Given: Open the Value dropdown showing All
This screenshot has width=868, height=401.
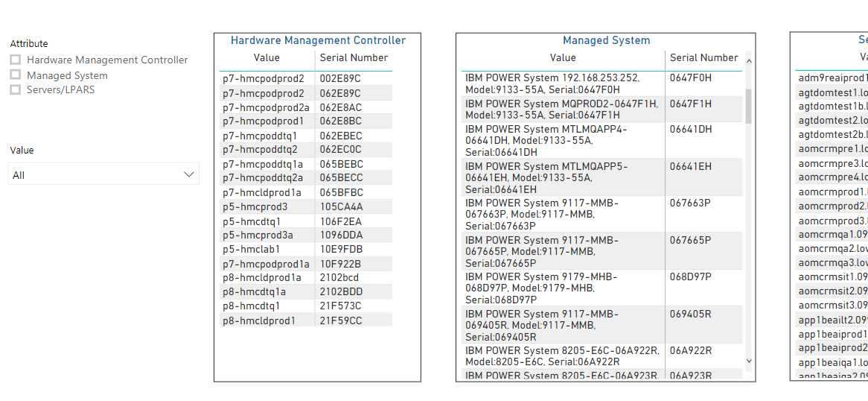Looking at the screenshot, I should [103, 174].
